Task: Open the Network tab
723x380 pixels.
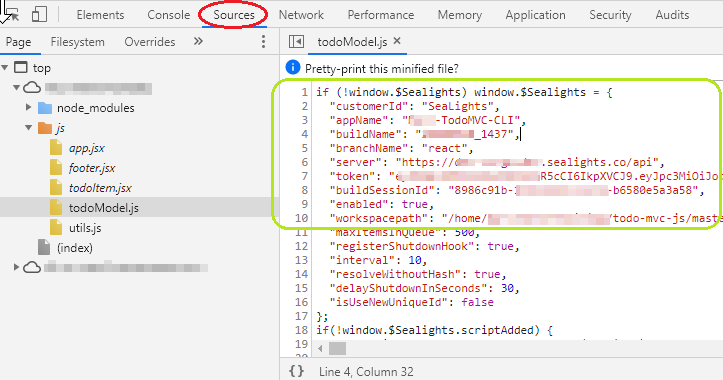Action: (301, 15)
